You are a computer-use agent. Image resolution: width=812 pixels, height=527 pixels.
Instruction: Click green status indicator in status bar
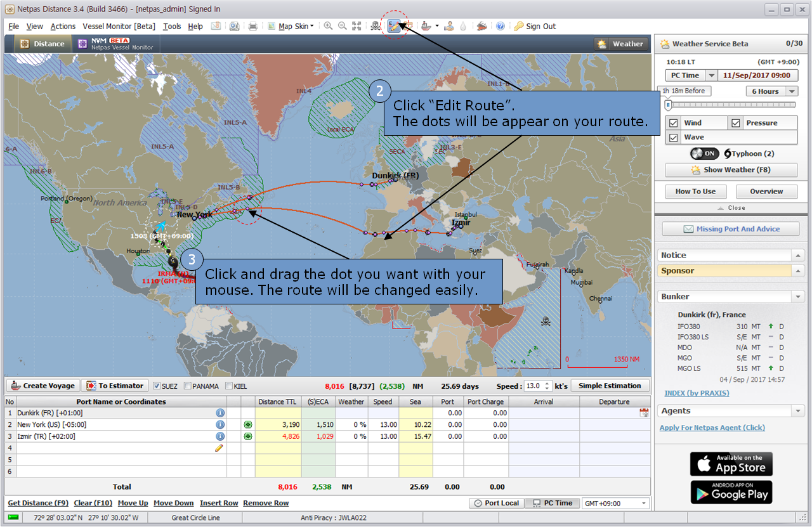(13, 517)
